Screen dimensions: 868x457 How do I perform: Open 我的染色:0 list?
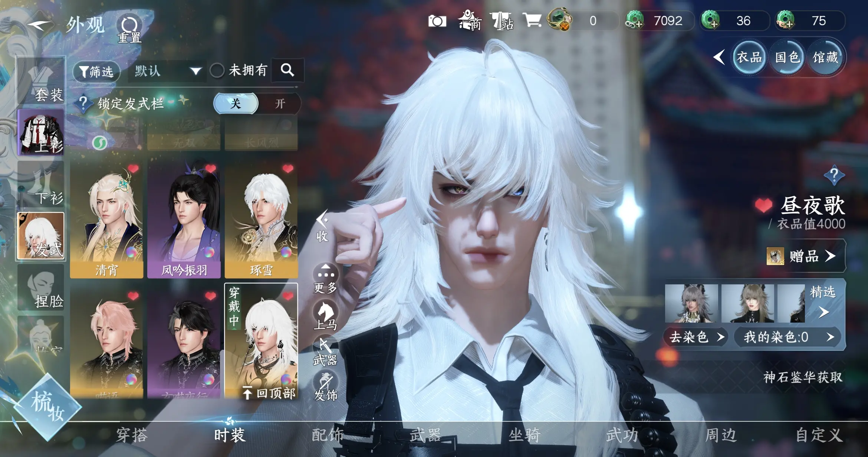click(x=787, y=337)
